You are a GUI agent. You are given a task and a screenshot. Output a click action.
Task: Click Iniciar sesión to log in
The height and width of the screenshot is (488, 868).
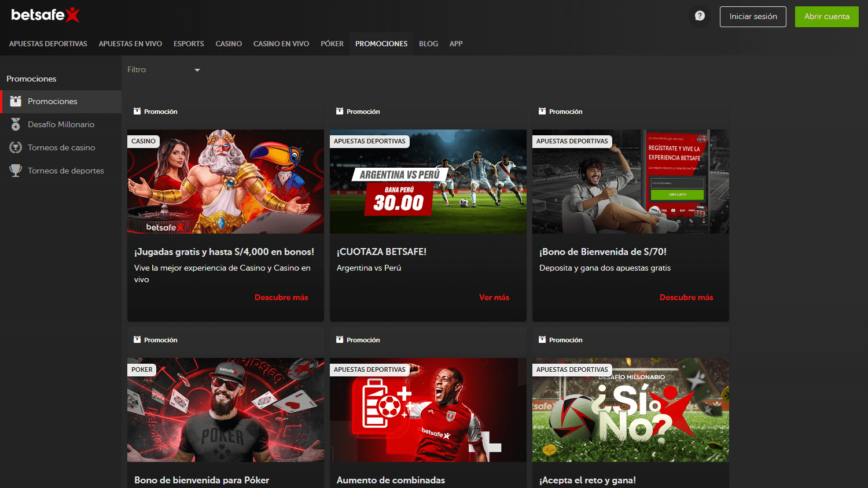coord(752,16)
